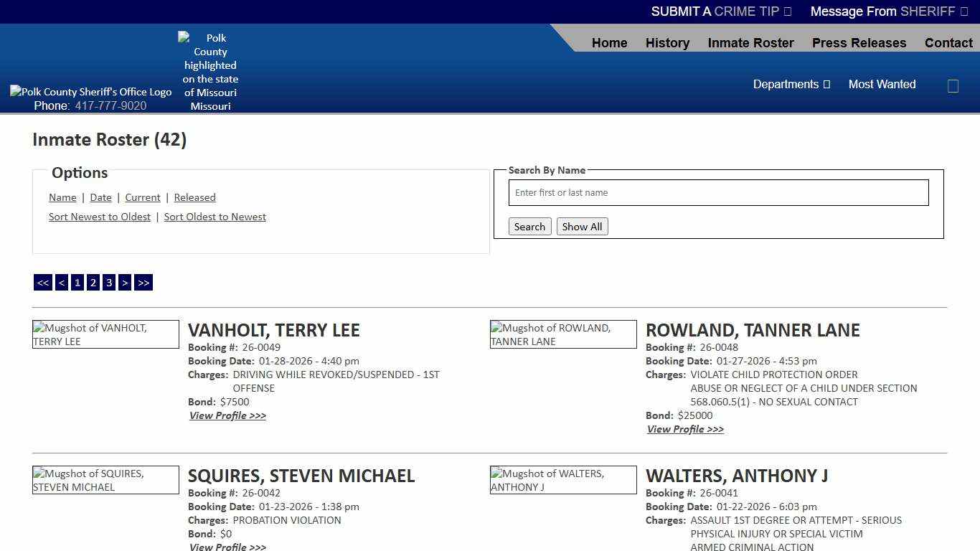Select the History navigation item
Viewport: 980px width, 551px height.
coord(667,42)
